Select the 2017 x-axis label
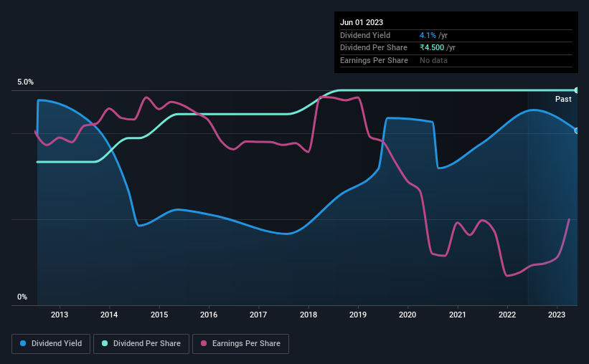 [258, 315]
